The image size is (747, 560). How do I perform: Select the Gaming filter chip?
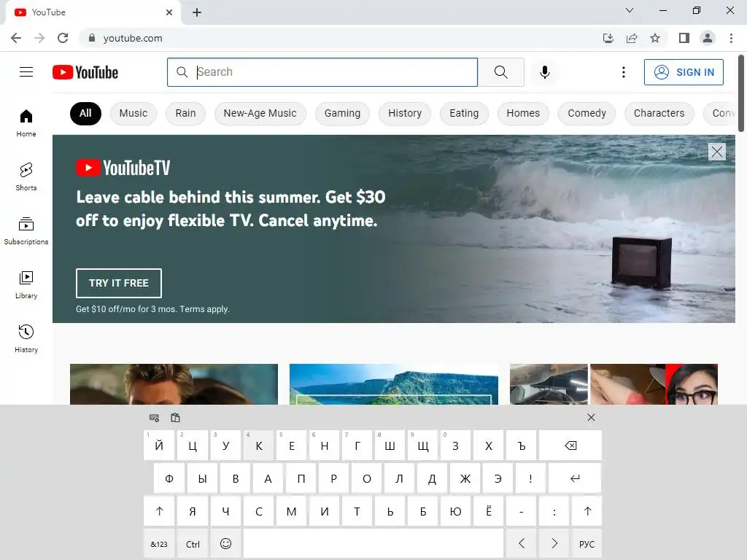(x=343, y=113)
